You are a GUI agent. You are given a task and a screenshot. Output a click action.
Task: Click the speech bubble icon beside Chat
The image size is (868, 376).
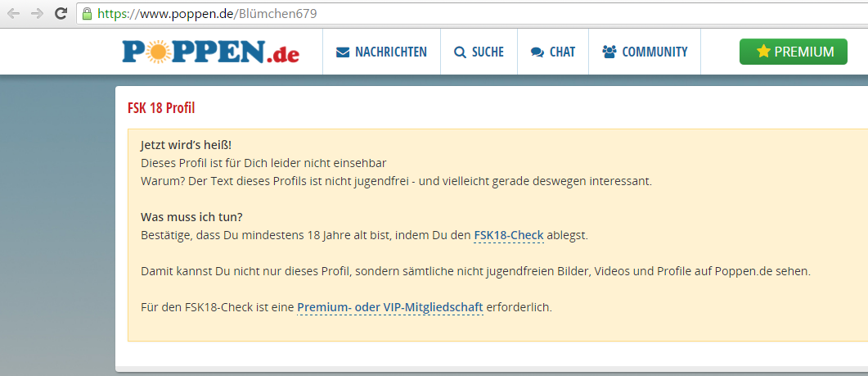537,52
